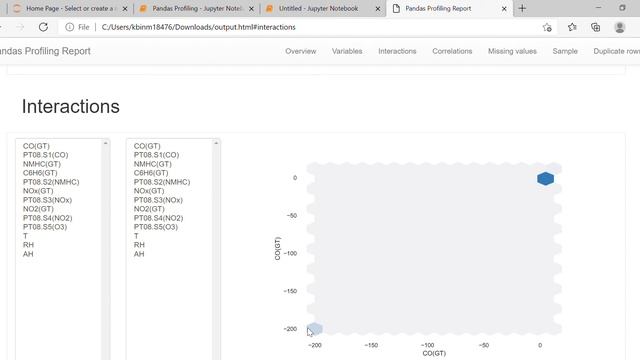This screenshot has width=640, height=360.
Task: Choose AH in the second variable list
Action: [139, 254]
